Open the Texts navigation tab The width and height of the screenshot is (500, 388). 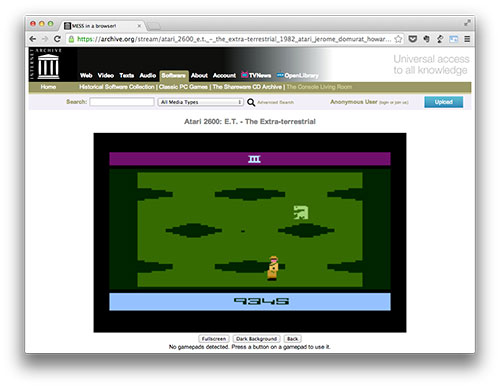[127, 75]
